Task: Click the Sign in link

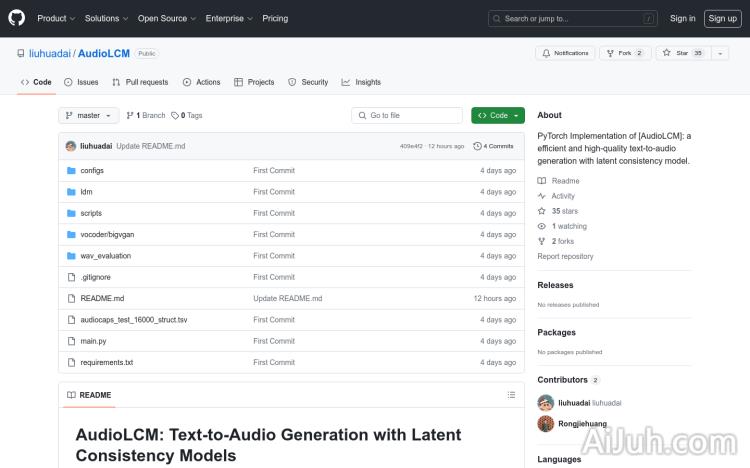Action: [x=683, y=18]
